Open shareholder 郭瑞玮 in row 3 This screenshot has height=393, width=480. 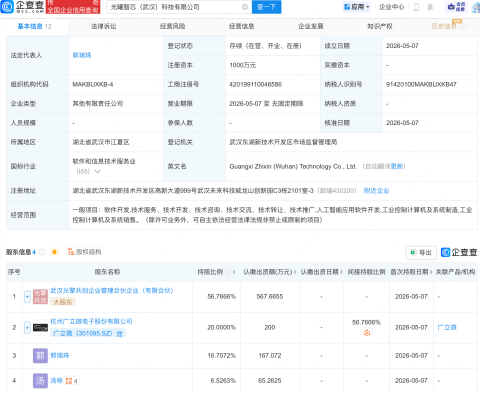tap(59, 355)
